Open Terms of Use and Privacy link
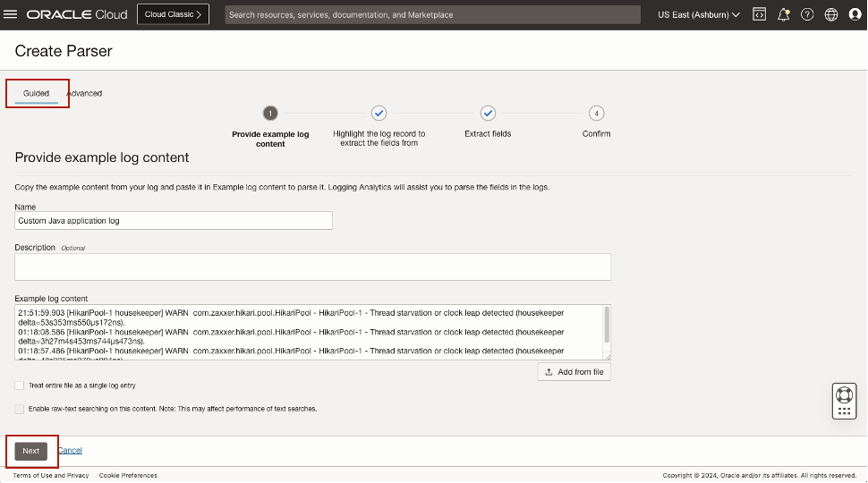The height and width of the screenshot is (483, 868). pyautogui.click(x=51, y=475)
